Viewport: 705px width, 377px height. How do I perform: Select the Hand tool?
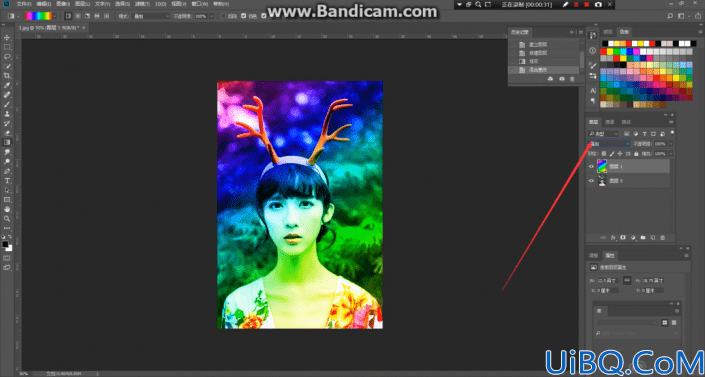point(7,209)
